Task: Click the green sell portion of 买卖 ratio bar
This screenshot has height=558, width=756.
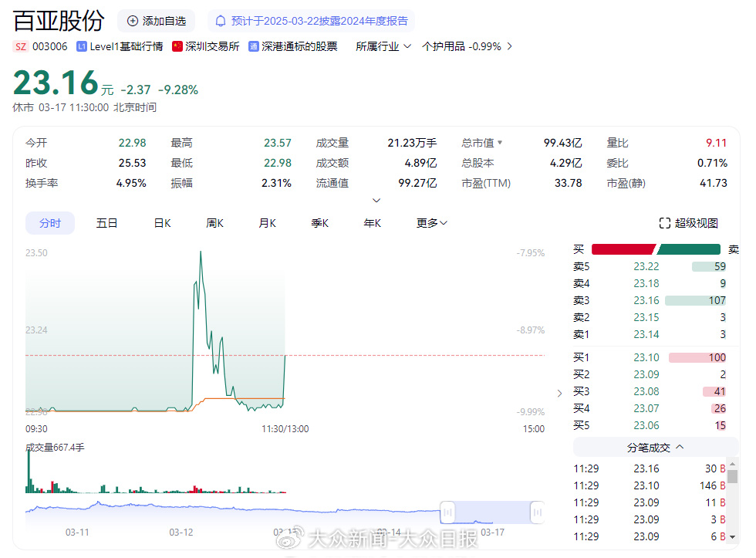Action: point(688,249)
